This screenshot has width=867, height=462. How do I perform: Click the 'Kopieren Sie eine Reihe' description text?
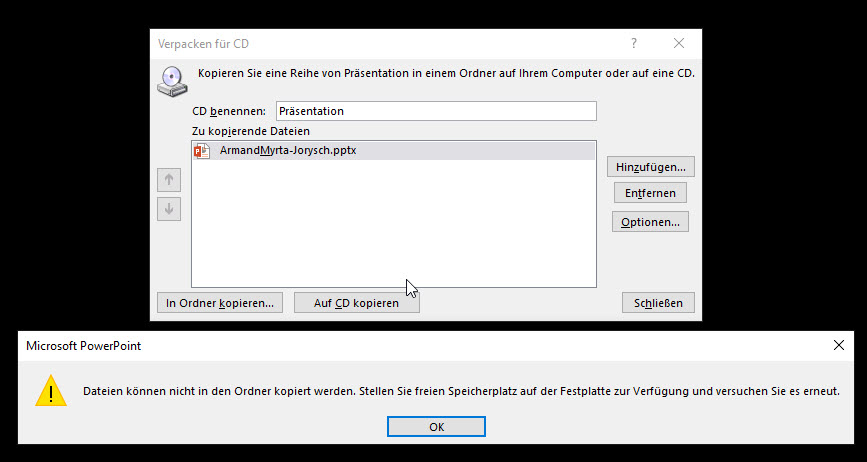point(446,73)
